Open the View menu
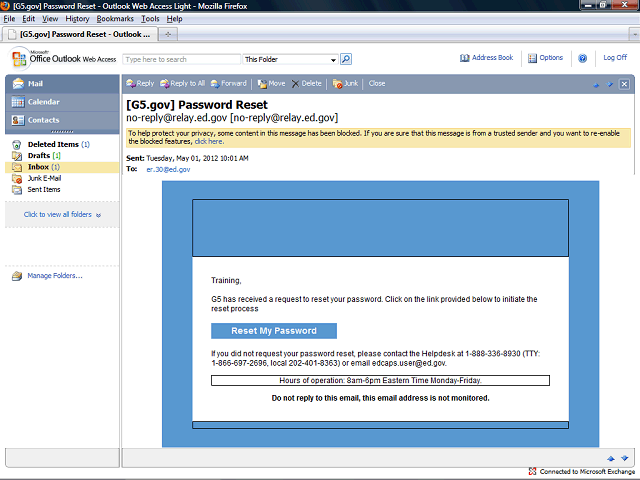This screenshot has width=640, height=480. (50, 19)
